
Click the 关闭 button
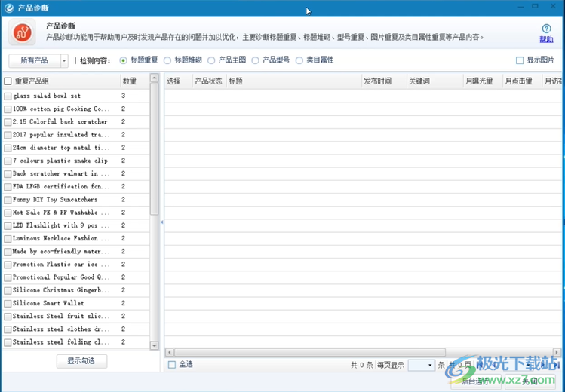point(530,381)
